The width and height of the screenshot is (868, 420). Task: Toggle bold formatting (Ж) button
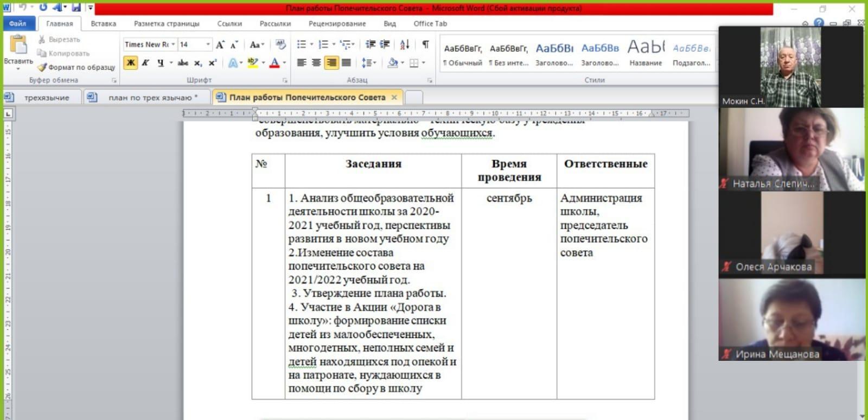click(131, 63)
